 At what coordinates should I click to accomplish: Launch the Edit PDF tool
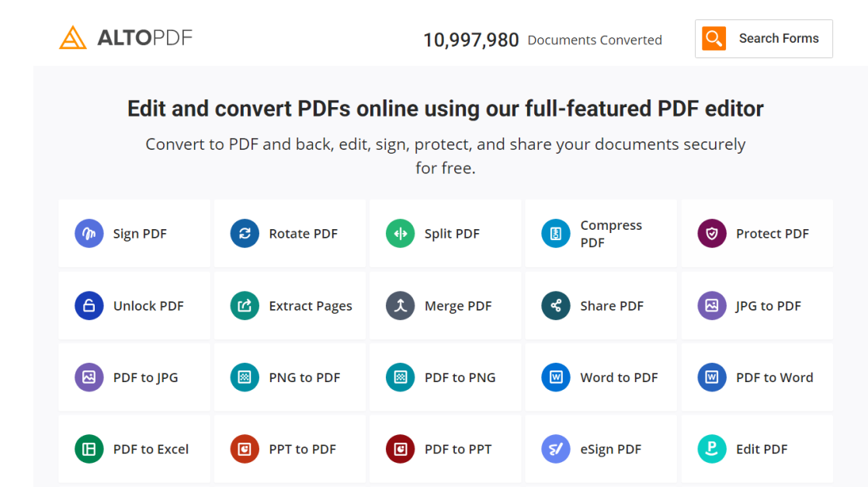point(757,449)
